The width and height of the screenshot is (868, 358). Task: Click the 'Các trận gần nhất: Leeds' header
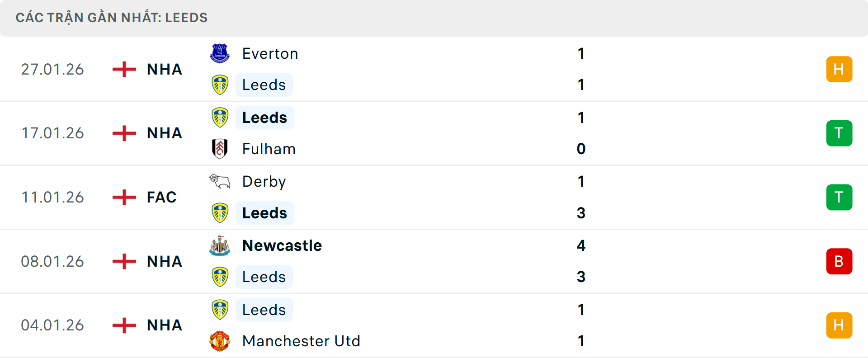(x=112, y=18)
